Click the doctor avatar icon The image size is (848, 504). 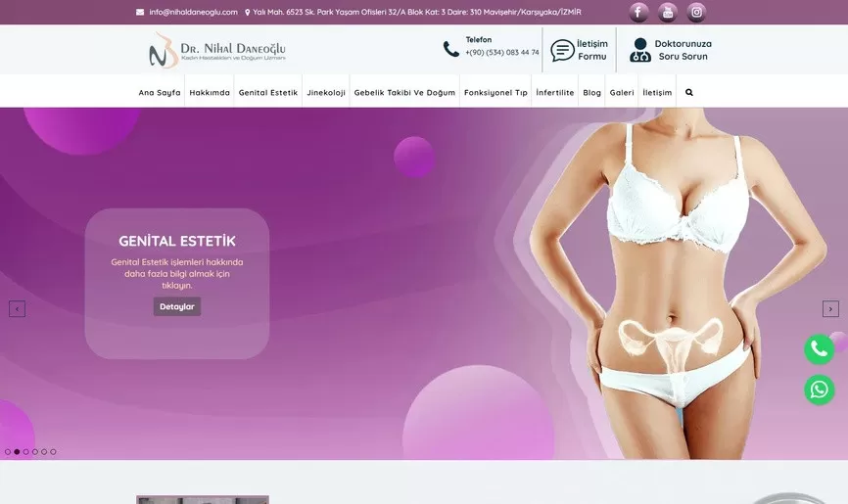[640, 50]
